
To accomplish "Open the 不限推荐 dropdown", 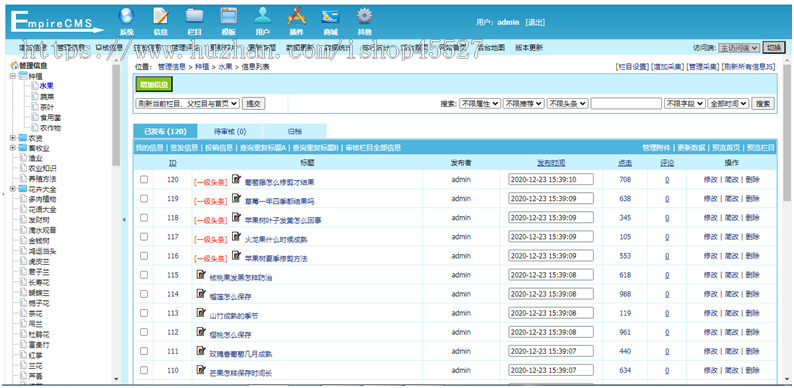I will tap(524, 103).
